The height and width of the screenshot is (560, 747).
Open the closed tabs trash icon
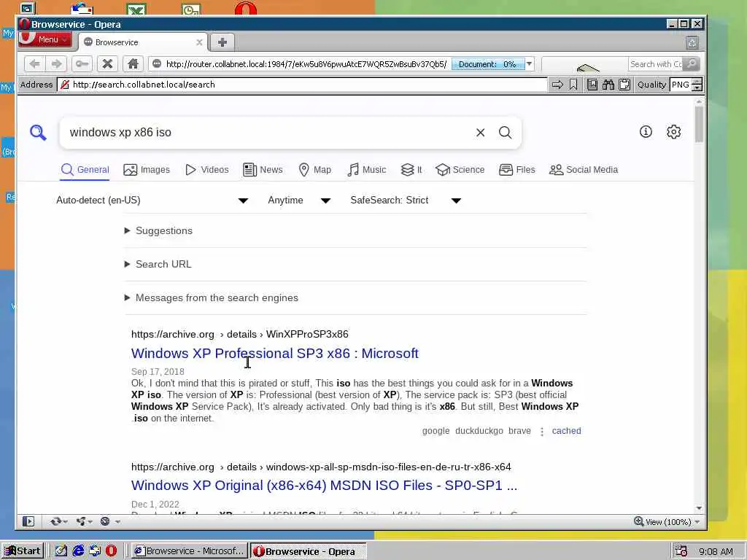[692, 43]
